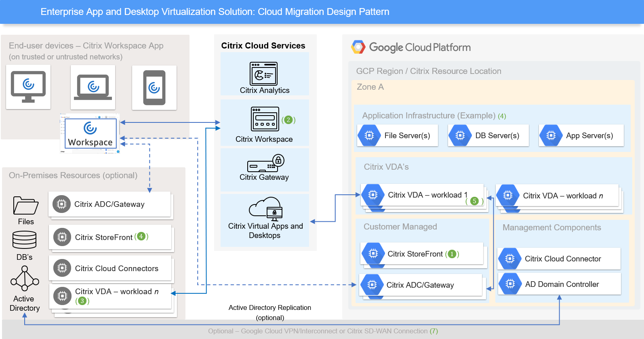Click the desktop monitor Workspace App icon

(x=28, y=87)
